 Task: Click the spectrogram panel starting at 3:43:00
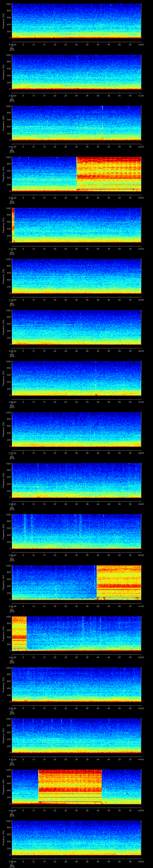(x=76, y=736)
